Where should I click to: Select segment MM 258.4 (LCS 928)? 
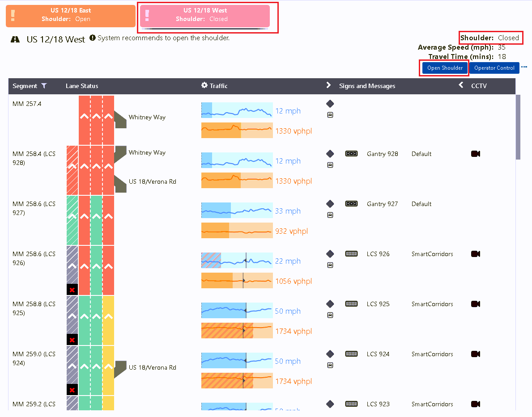(34, 158)
